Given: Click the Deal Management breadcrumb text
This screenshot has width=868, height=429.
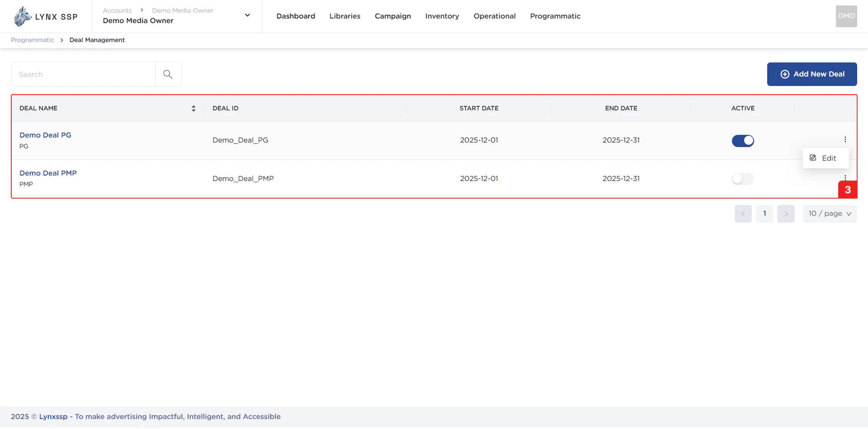Looking at the screenshot, I should click(x=97, y=40).
